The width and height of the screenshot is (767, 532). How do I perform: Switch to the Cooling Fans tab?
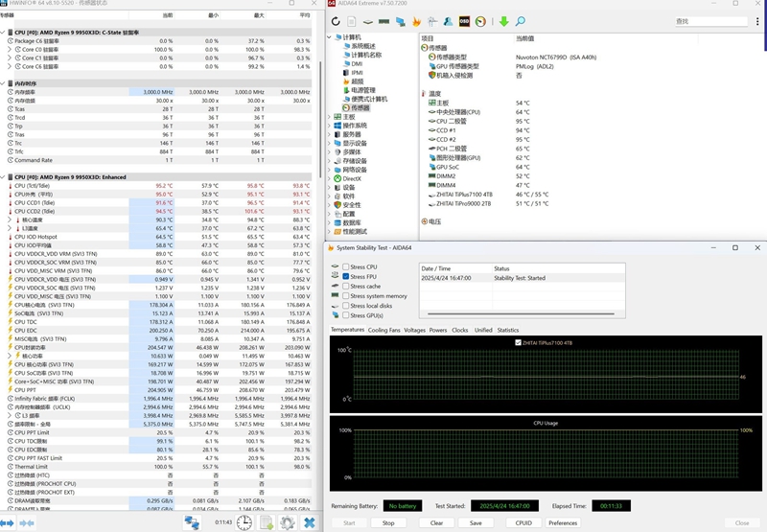click(383, 330)
